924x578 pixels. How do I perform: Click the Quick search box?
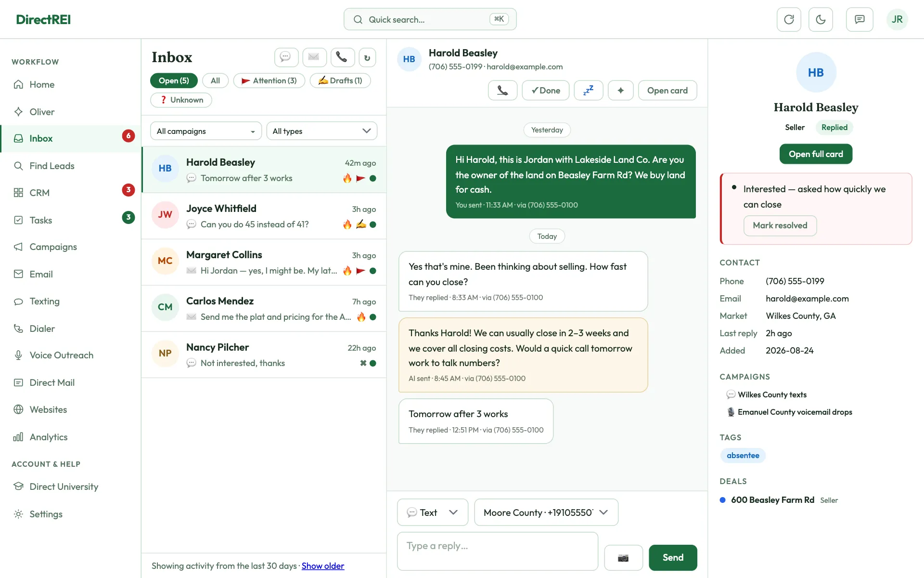click(430, 19)
